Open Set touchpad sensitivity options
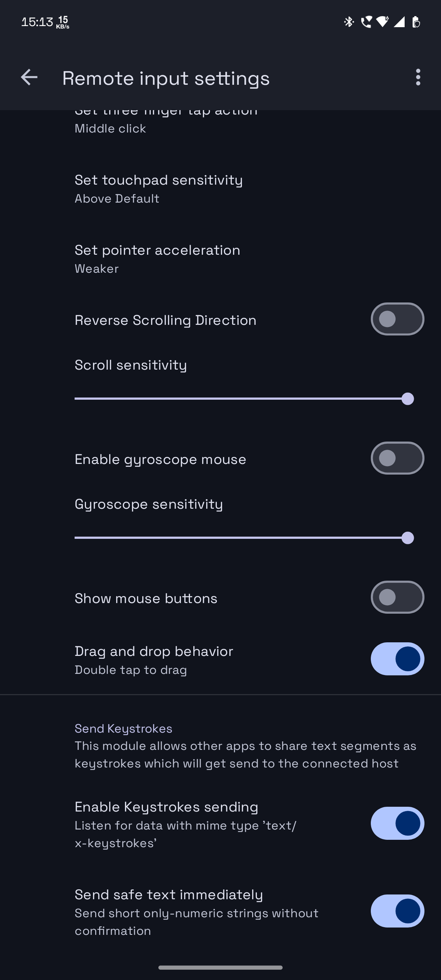The height and width of the screenshot is (980, 441). click(158, 189)
